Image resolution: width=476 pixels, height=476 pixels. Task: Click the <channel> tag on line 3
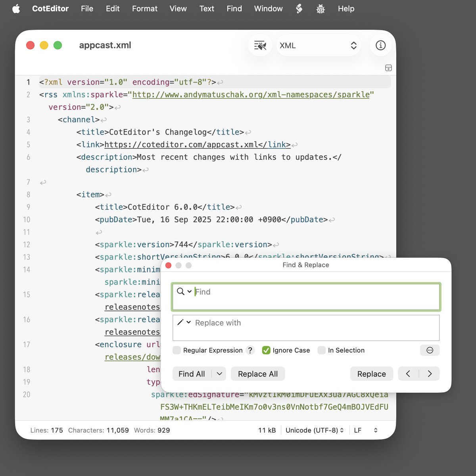pyautogui.click(x=79, y=120)
